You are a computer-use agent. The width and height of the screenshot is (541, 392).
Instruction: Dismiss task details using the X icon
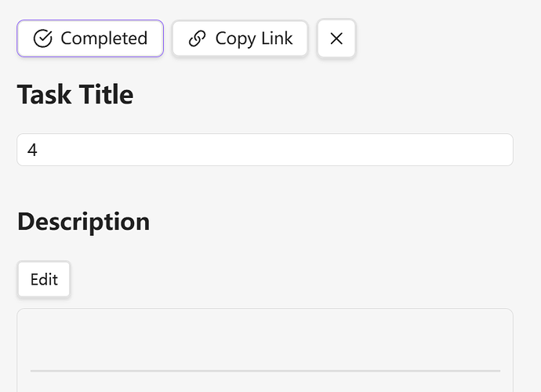336,38
